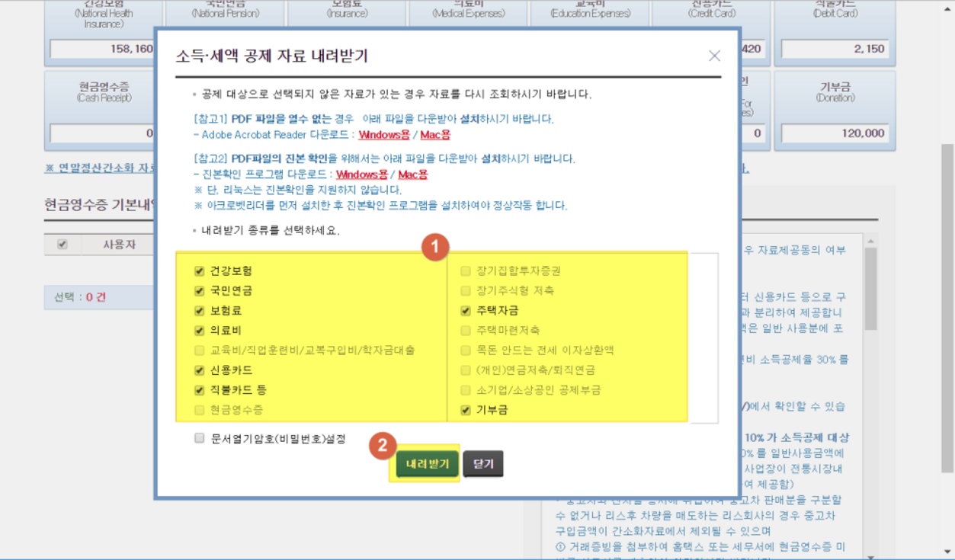Open Adobe Acrobat Reader Mac용 download link
Image resolution: width=955 pixels, height=560 pixels.
click(435, 135)
